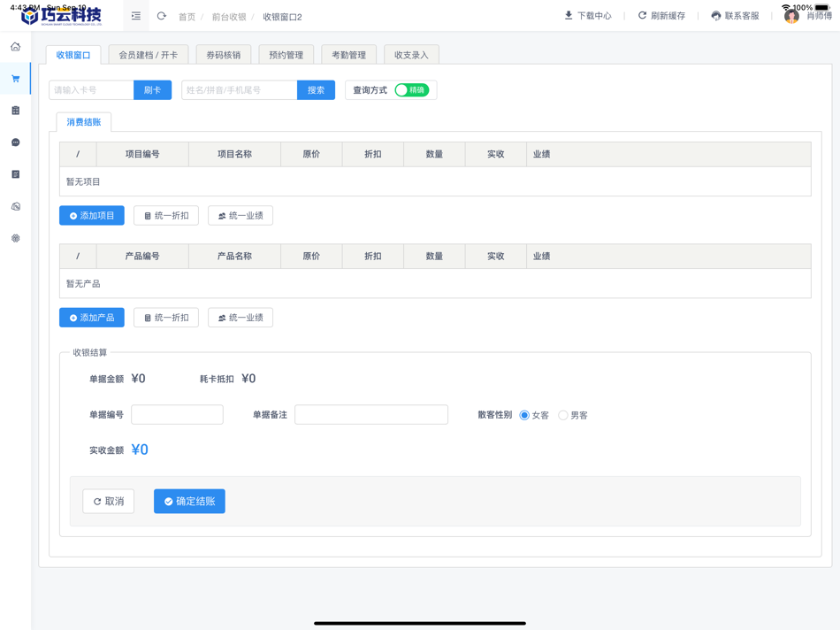The image size is (840, 630).
Task: Select the shopping cart icon in sidebar
Action: pos(15,78)
